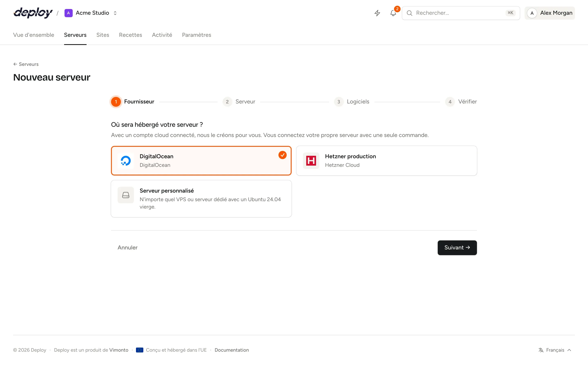Click the "© 2026 Deploy" footer text

click(30, 350)
